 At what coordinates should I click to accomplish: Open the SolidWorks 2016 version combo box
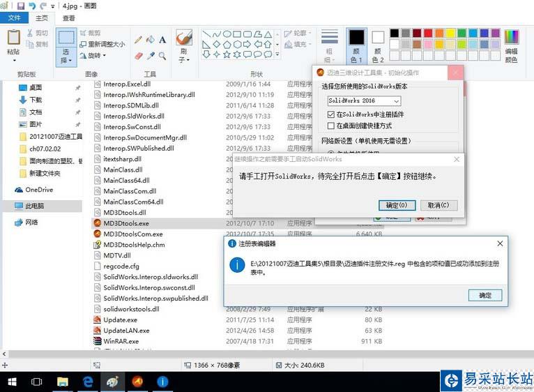click(364, 100)
